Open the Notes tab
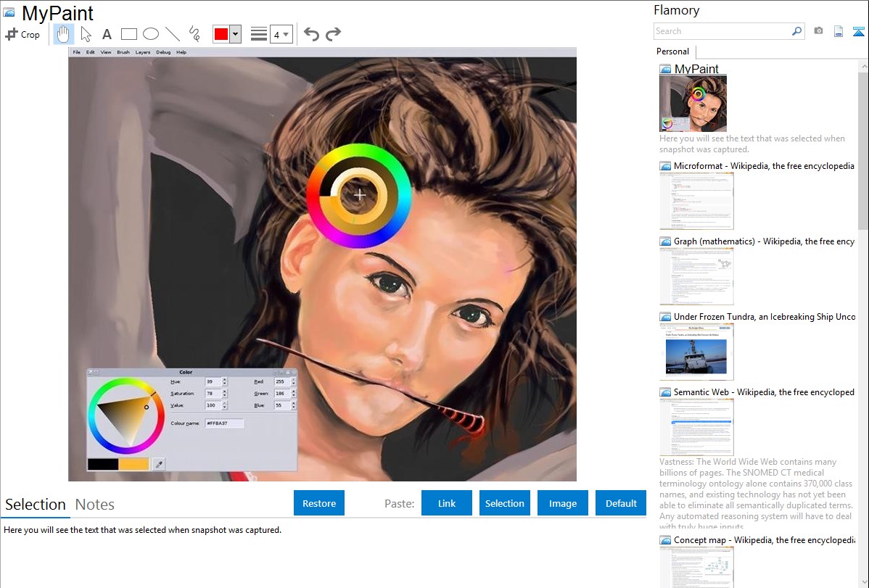 point(95,505)
